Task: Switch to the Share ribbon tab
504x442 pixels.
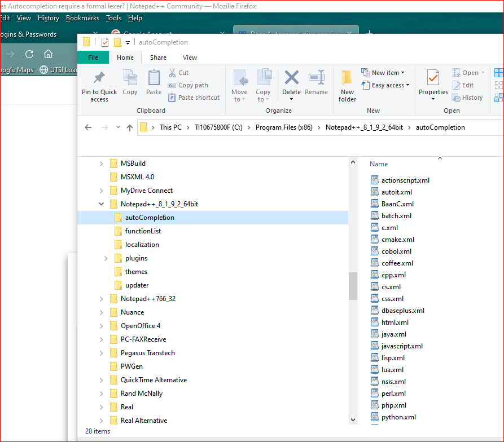Action: click(158, 58)
